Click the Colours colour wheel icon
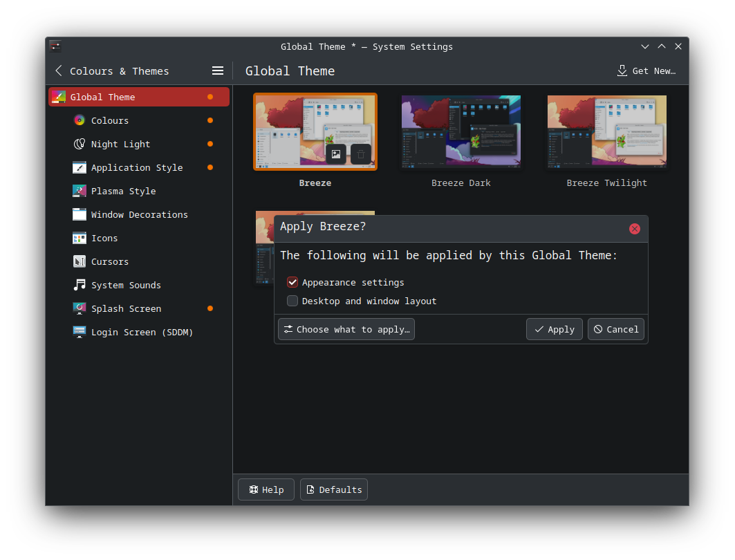735x560 pixels. pos(80,120)
